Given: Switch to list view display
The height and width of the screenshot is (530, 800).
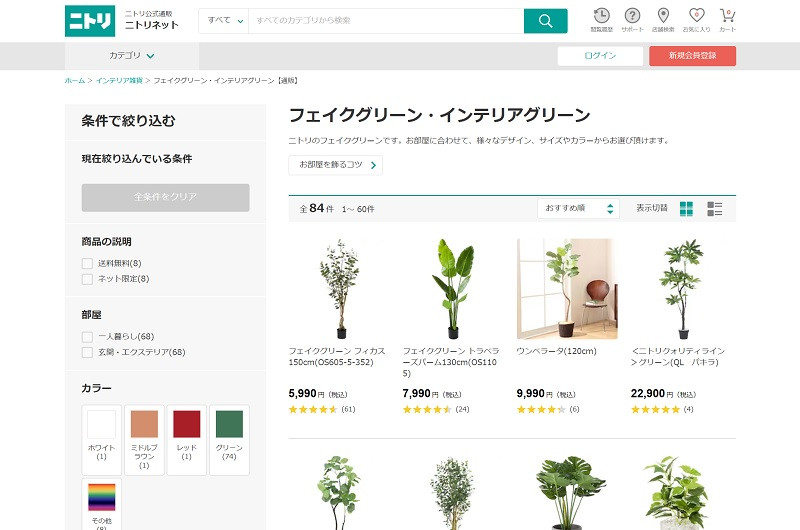Looking at the screenshot, I should (714, 209).
